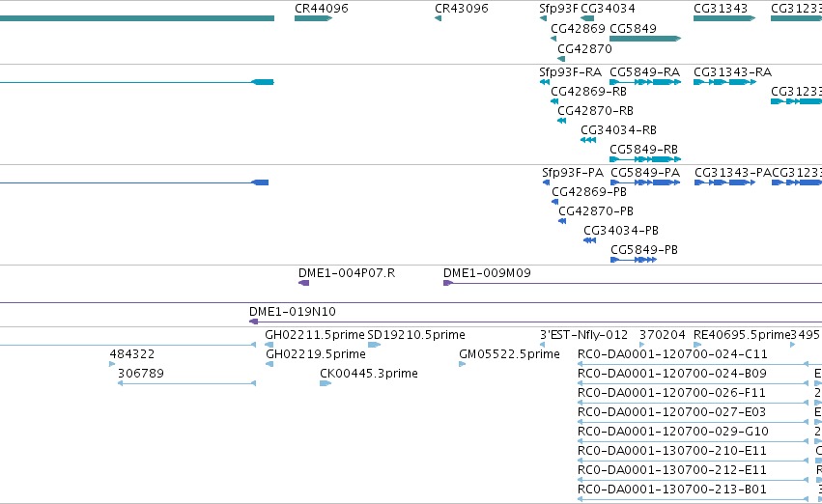Screen dimensions: 822x504
Task: Click the Sfp93F gene label
Action: 558,9
